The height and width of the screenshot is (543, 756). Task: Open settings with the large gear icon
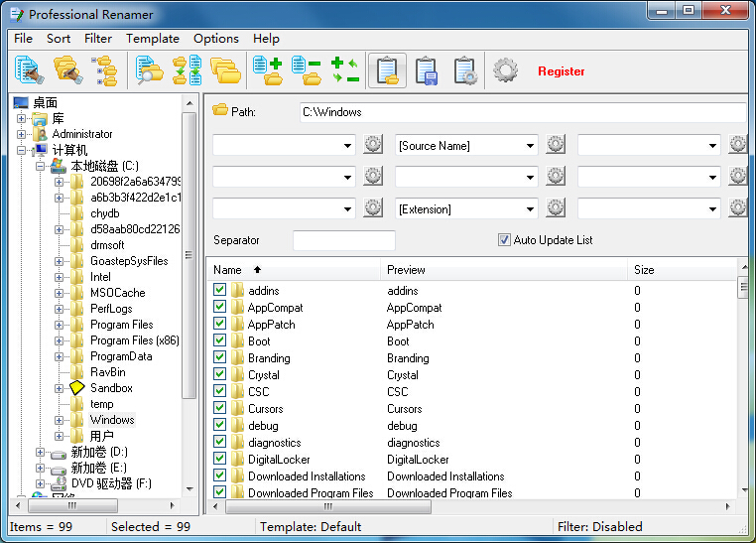pyautogui.click(x=506, y=70)
